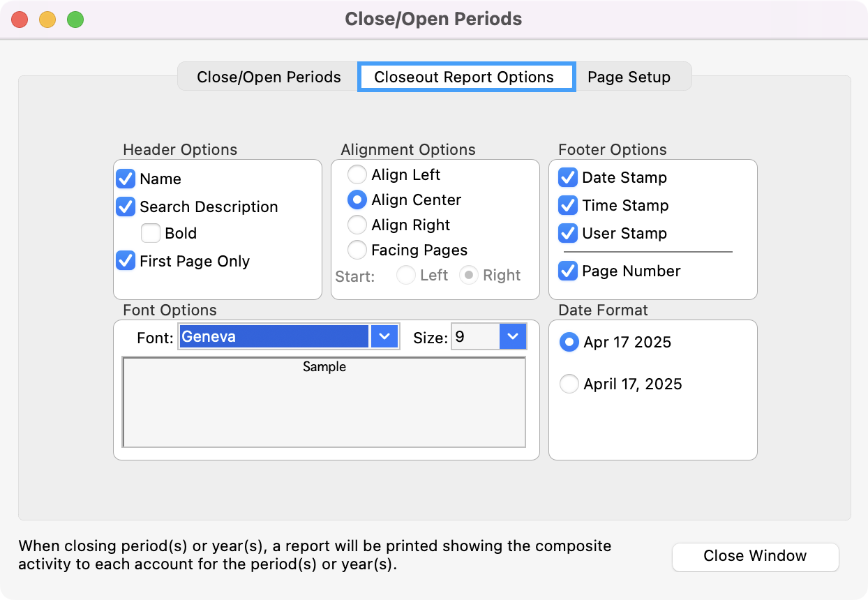Enable the Bold checkbox

pyautogui.click(x=151, y=233)
